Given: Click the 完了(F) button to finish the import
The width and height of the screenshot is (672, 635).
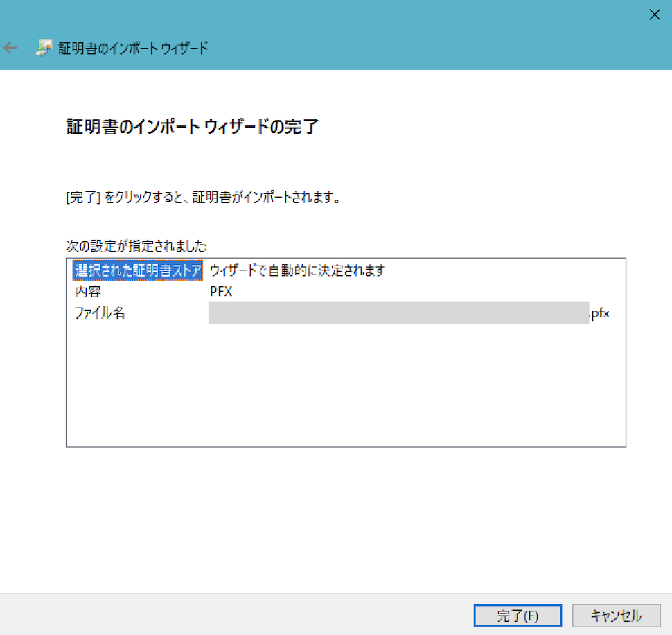Looking at the screenshot, I should [x=517, y=615].
